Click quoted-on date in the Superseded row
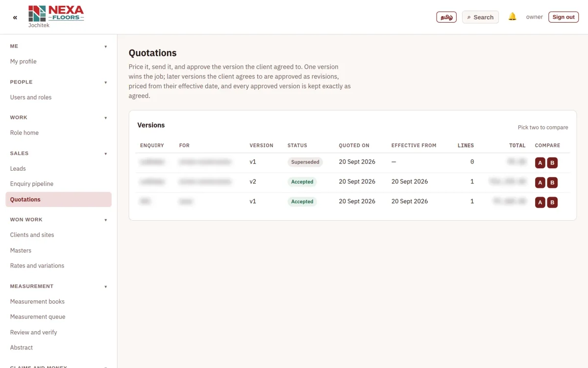Screen dimensions: 588x368 (x=357, y=161)
